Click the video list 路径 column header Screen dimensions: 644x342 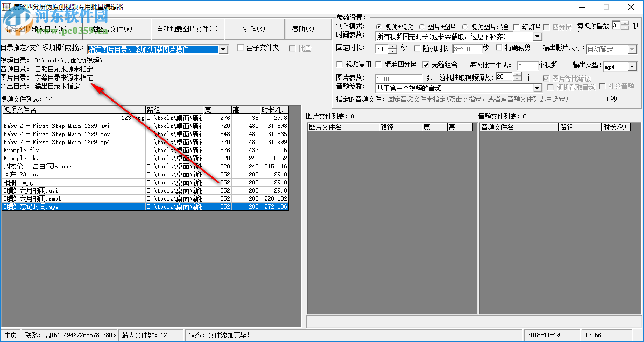point(174,110)
